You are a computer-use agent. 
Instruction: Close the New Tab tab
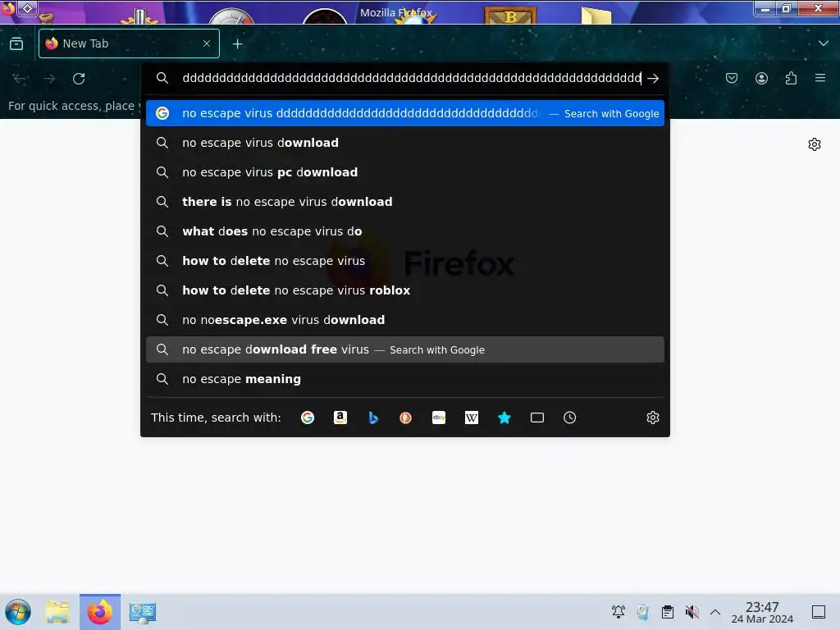(207, 43)
